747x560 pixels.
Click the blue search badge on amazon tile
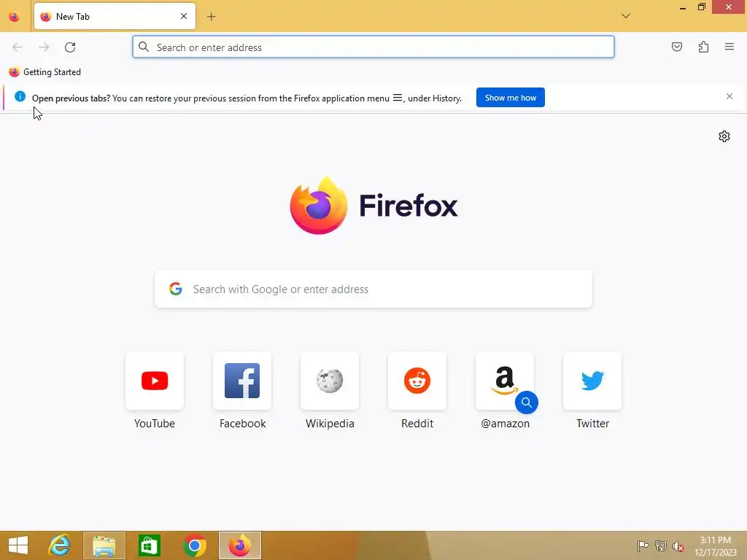[x=527, y=402]
